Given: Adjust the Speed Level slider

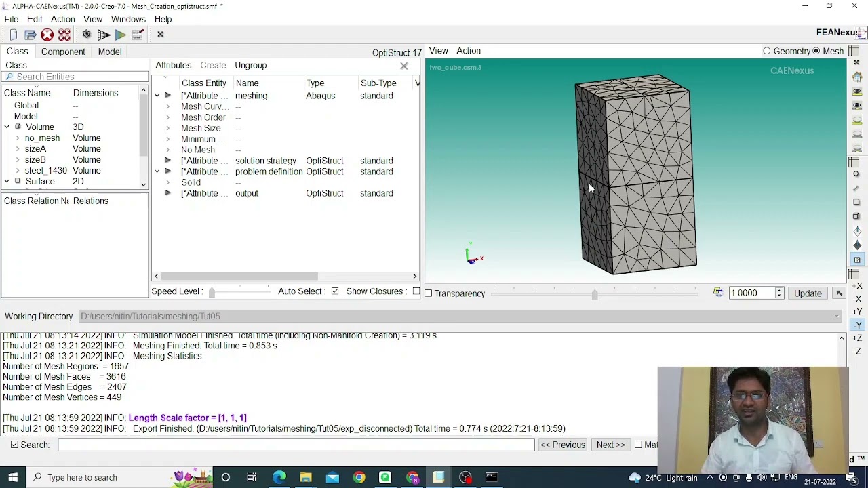Looking at the screenshot, I should click(x=212, y=291).
